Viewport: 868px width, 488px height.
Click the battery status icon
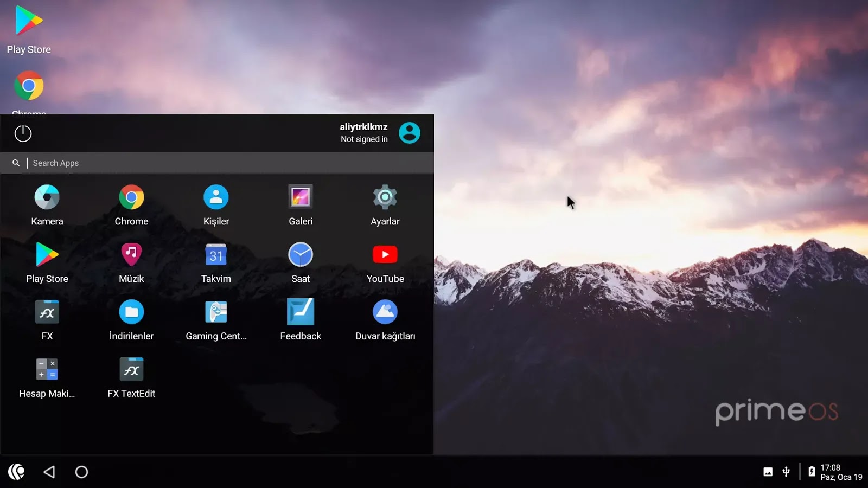pos(812,472)
